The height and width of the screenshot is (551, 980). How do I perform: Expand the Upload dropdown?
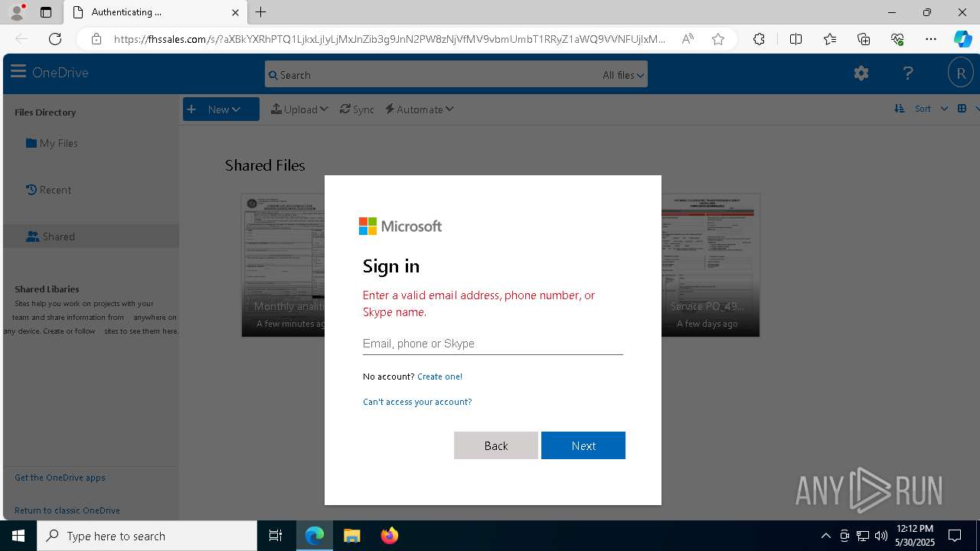[x=299, y=109]
